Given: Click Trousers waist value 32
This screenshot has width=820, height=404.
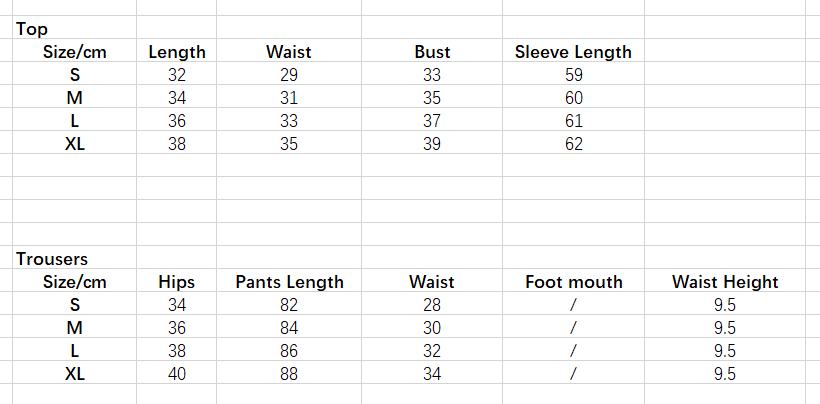Looking at the screenshot, I should pyautogui.click(x=432, y=351).
